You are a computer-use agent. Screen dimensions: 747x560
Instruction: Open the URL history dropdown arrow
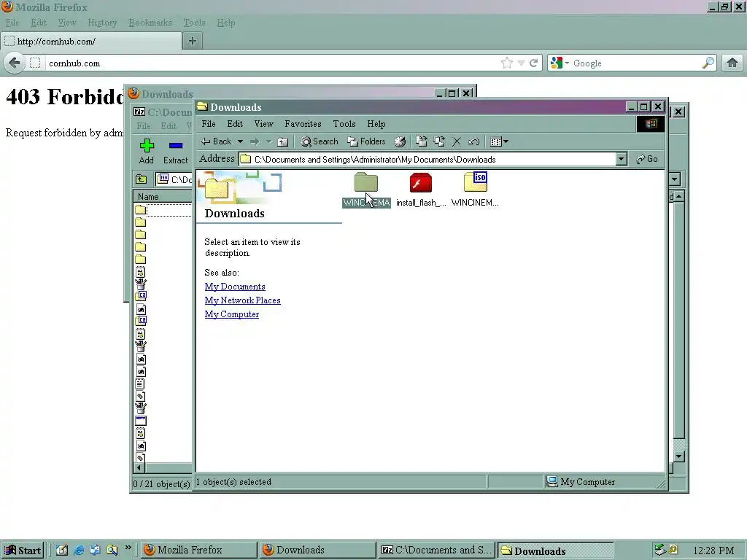click(521, 63)
